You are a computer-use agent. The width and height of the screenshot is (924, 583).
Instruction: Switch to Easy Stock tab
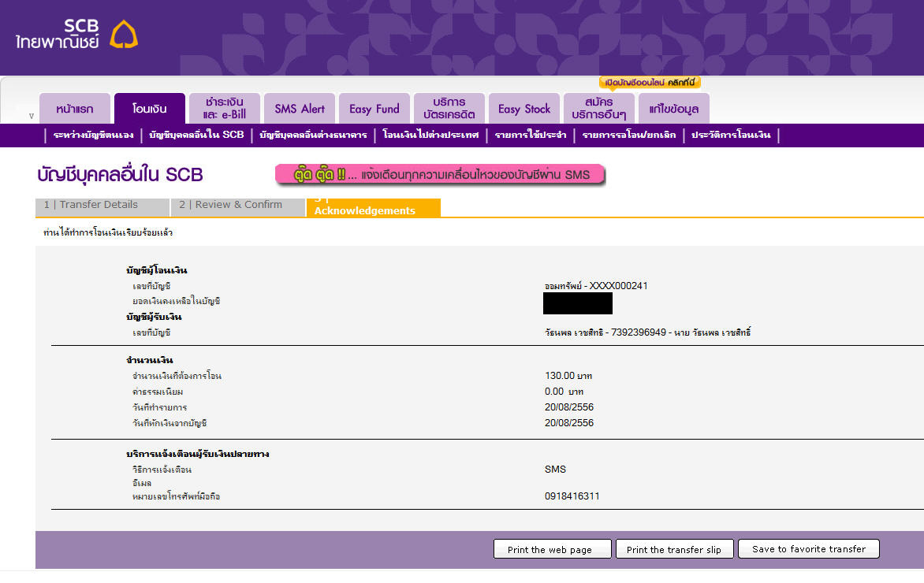pyautogui.click(x=523, y=109)
